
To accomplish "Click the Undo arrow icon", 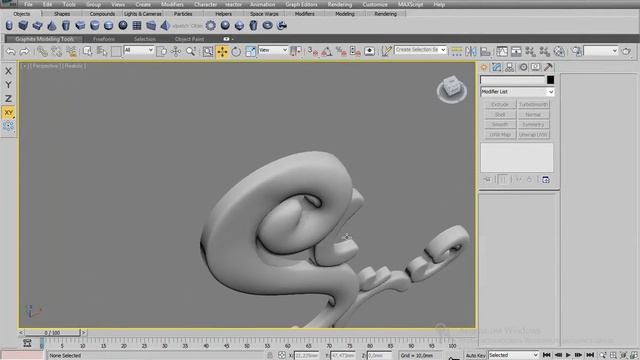I will tap(11, 51).
